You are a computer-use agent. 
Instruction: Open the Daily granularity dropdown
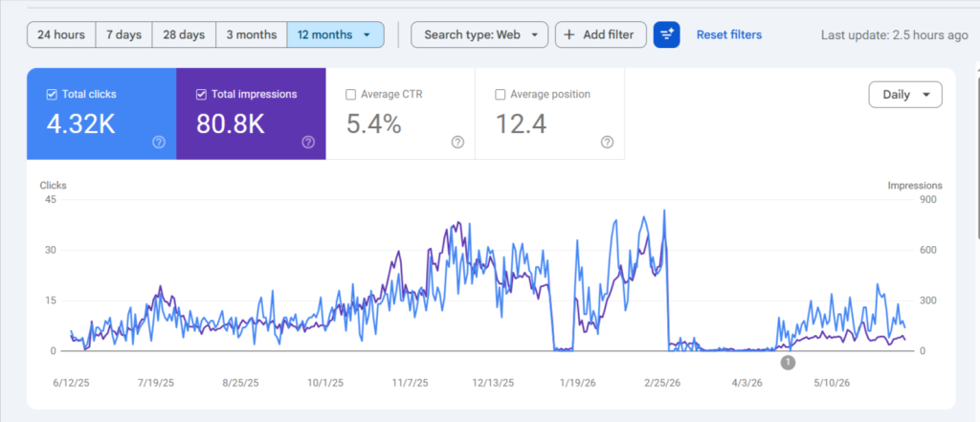(x=905, y=95)
